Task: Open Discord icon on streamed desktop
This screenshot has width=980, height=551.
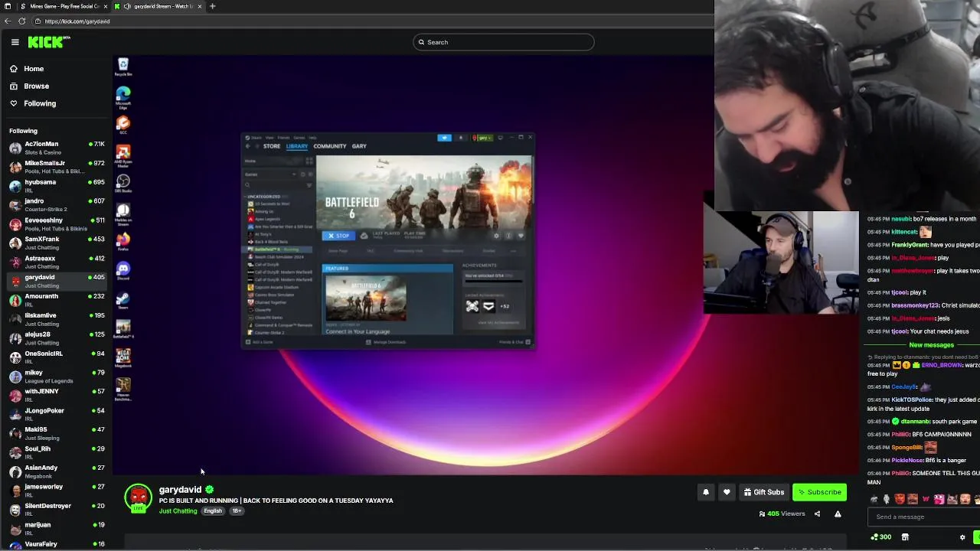Action: [x=122, y=272]
